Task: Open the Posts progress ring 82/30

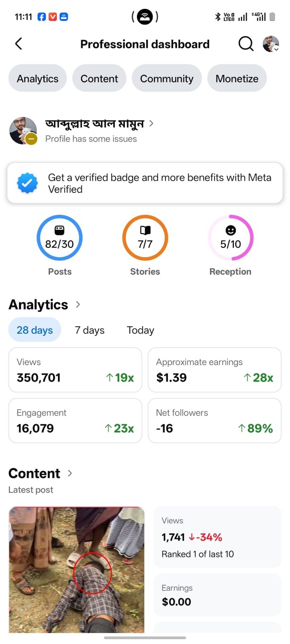Action: click(x=60, y=238)
